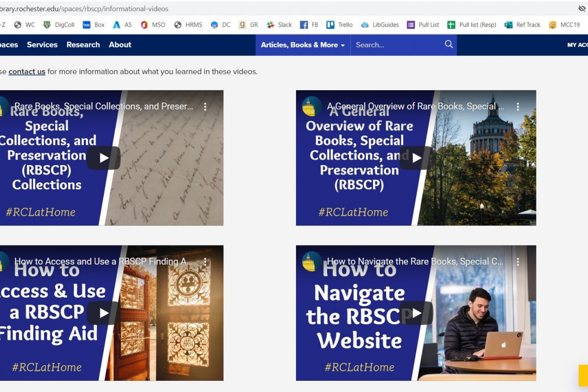Follow the contact us link
The width and height of the screenshot is (588, 392).
[27, 72]
